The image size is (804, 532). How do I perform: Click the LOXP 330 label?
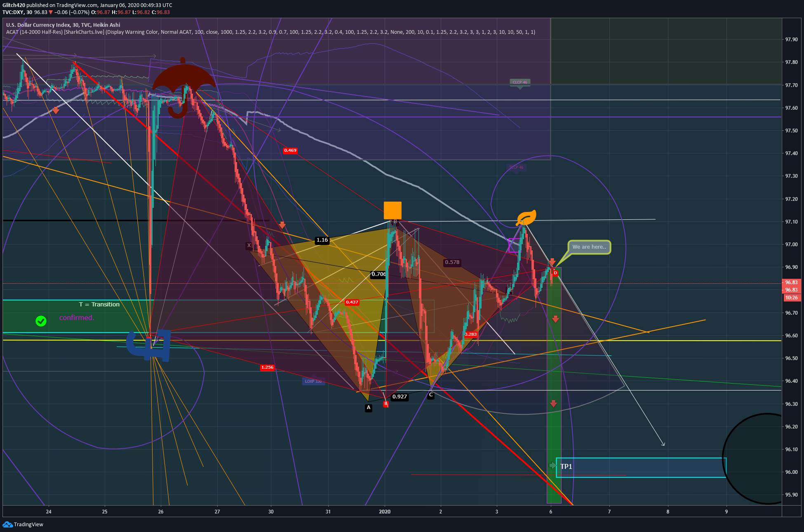pyautogui.click(x=313, y=381)
